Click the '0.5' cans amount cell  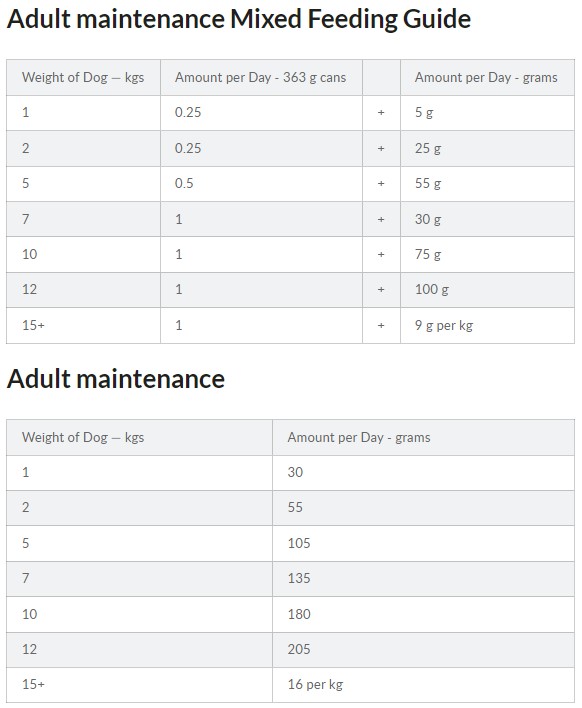(x=261, y=184)
